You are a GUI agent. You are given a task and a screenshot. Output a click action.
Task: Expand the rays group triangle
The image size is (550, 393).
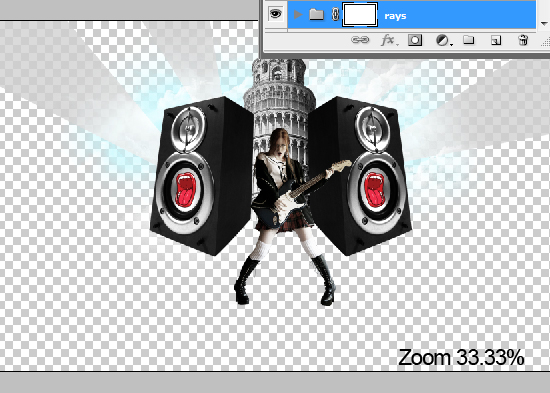[298, 15]
